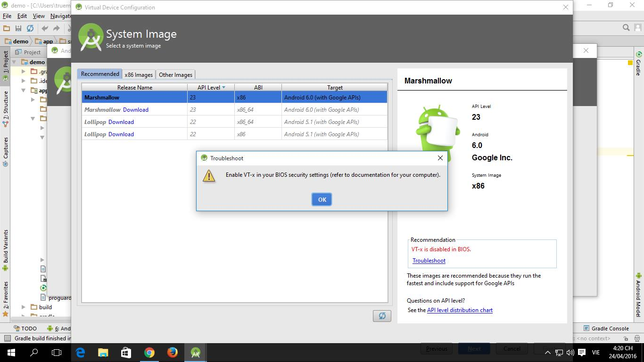Viewport: 644px width, 362px height.
Task: Close the Troubleshoot dialog with X
Action: pyautogui.click(x=440, y=158)
